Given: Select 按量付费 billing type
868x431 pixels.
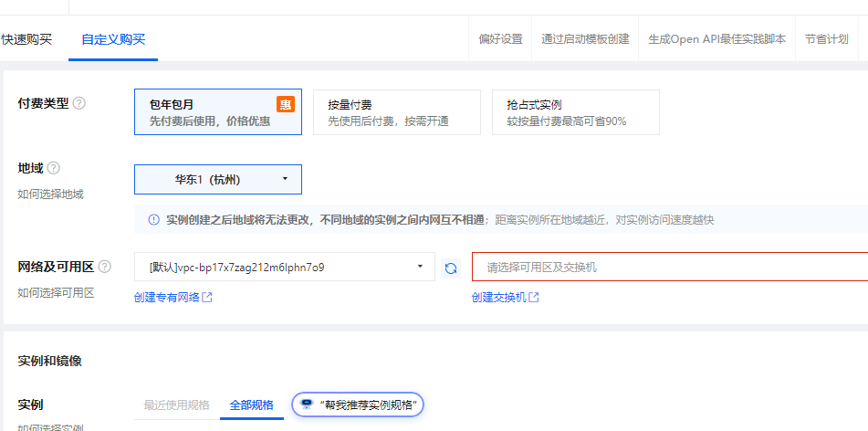Looking at the screenshot, I should 396,112.
